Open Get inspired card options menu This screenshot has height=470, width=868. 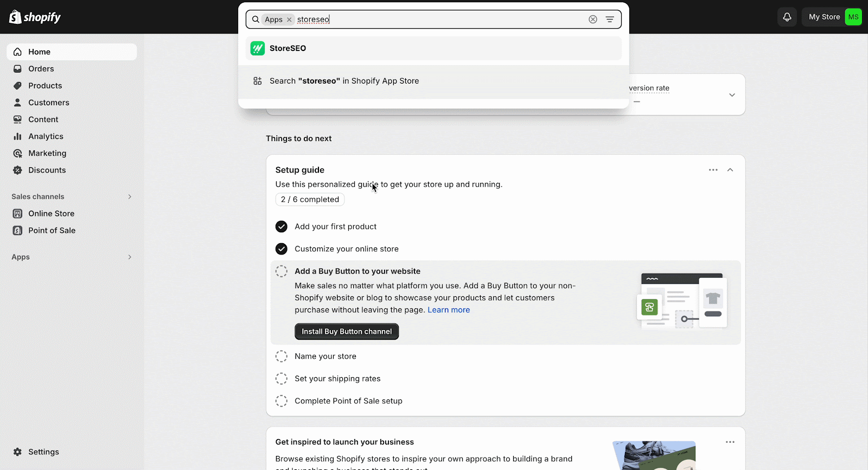point(730,442)
